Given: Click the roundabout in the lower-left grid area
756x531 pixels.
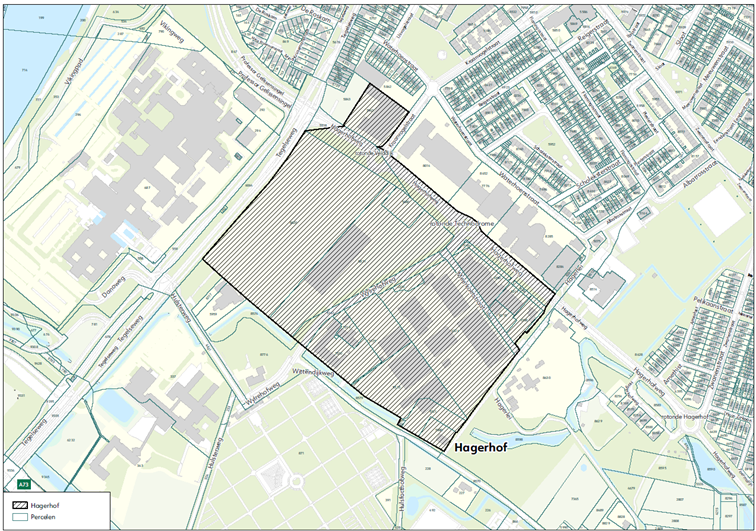Looking at the screenshot, I should 295,483.
